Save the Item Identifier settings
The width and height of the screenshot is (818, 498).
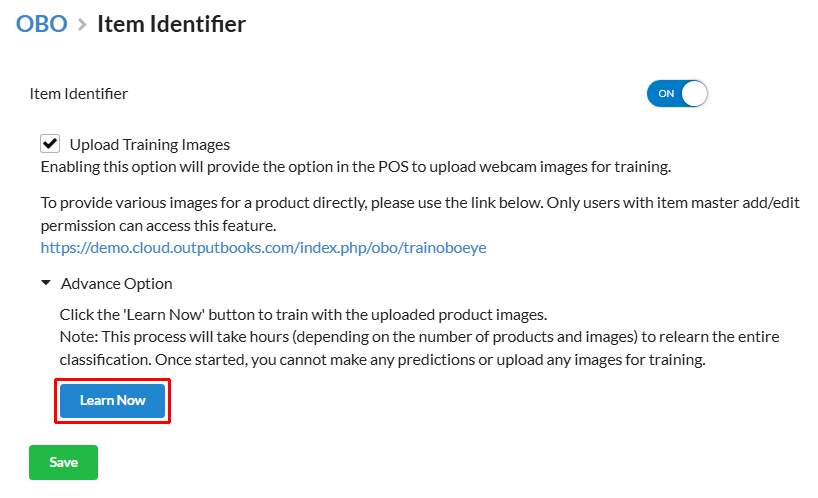click(64, 462)
